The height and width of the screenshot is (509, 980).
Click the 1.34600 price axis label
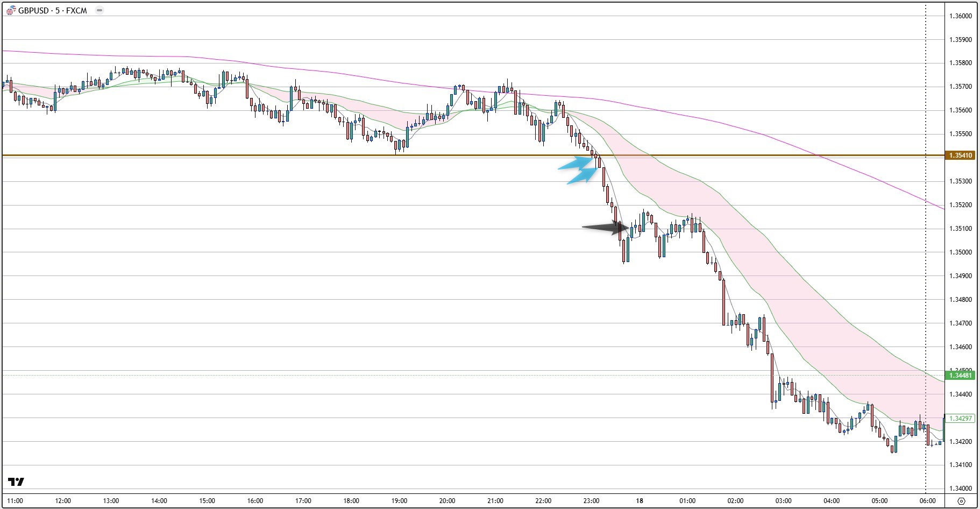pos(961,347)
